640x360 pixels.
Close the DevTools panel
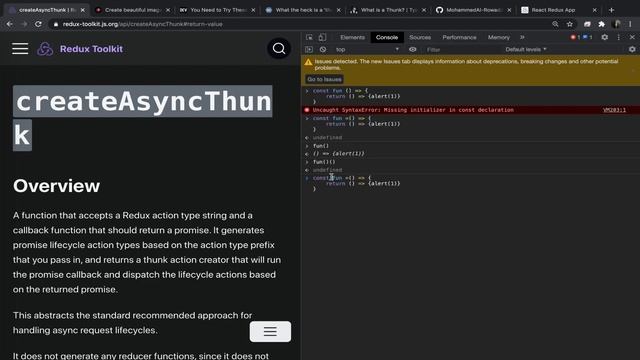632,37
